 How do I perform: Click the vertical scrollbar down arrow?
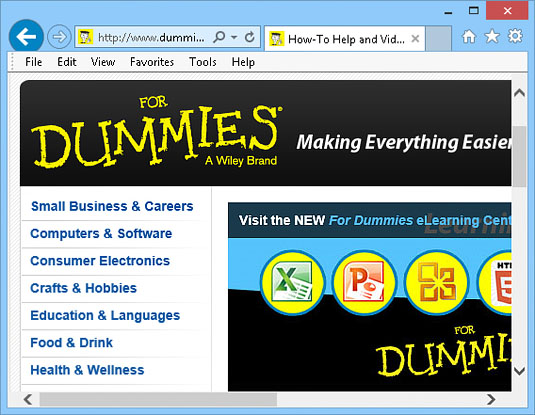coord(519,371)
